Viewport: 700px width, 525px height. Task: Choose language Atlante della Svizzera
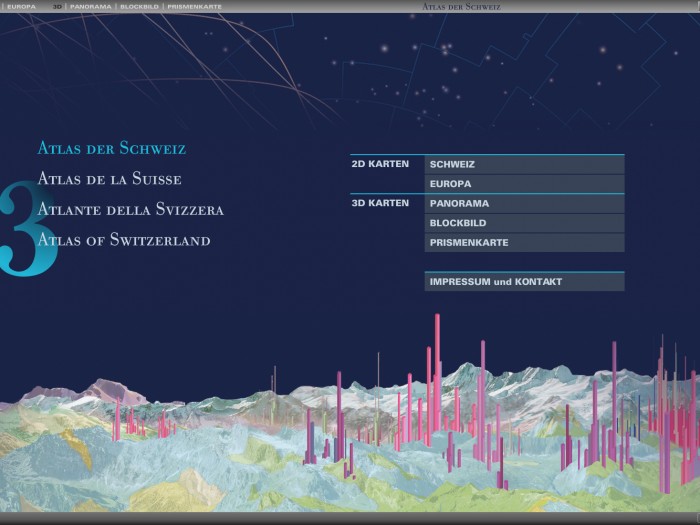(x=130, y=209)
